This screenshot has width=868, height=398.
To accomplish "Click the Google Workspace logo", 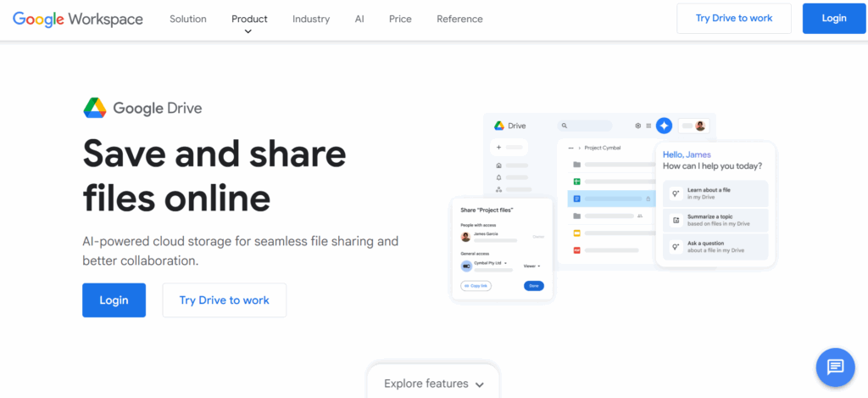I will pyautogui.click(x=77, y=19).
